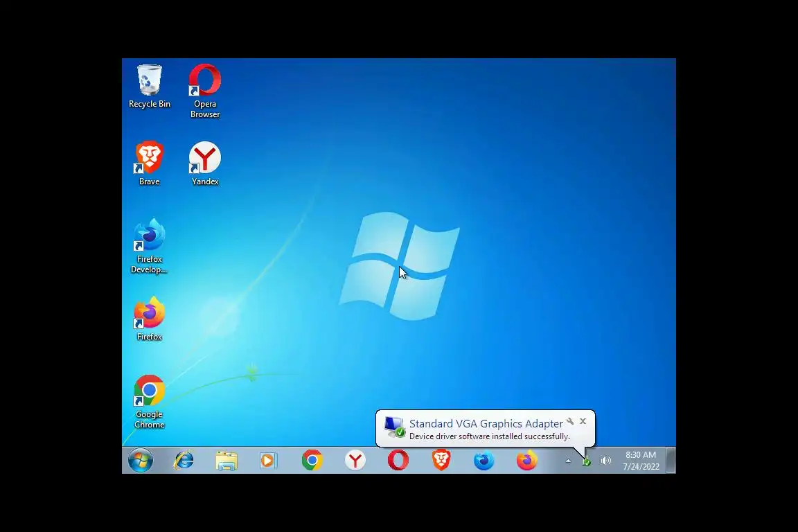798x532 pixels.
Task: Click the Standard VGA Graphics Adapter title
Action: pos(486,423)
